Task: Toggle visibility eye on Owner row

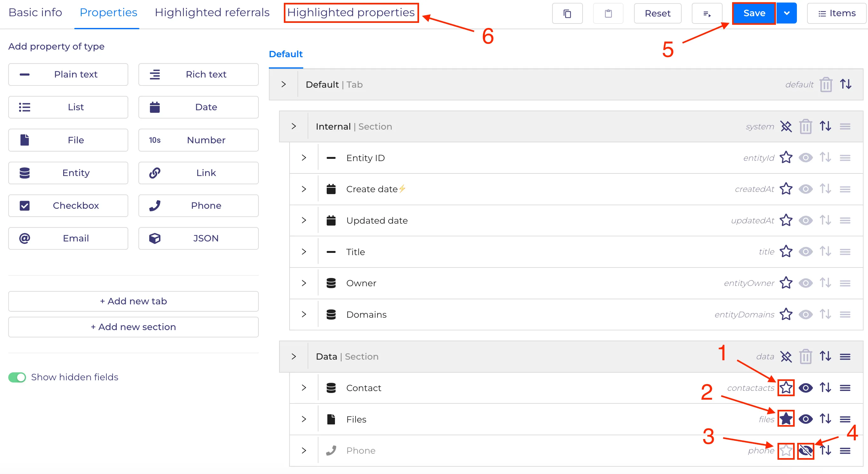Action: click(806, 283)
